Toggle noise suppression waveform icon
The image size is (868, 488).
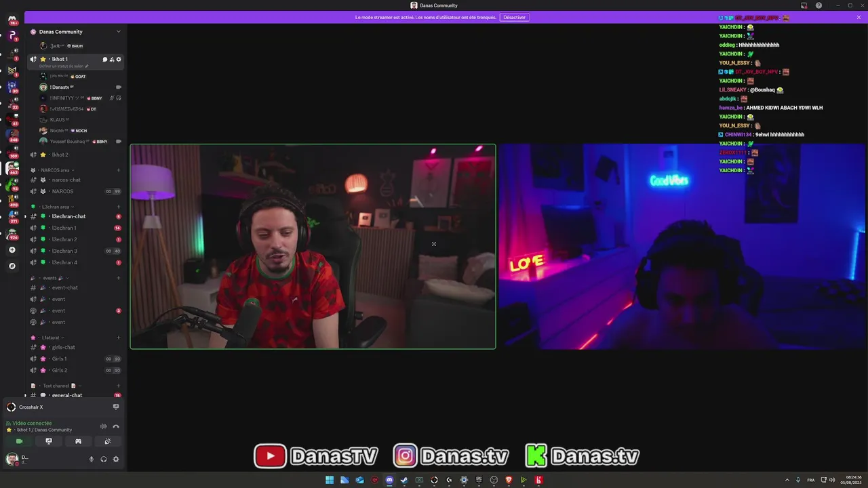[104, 426]
